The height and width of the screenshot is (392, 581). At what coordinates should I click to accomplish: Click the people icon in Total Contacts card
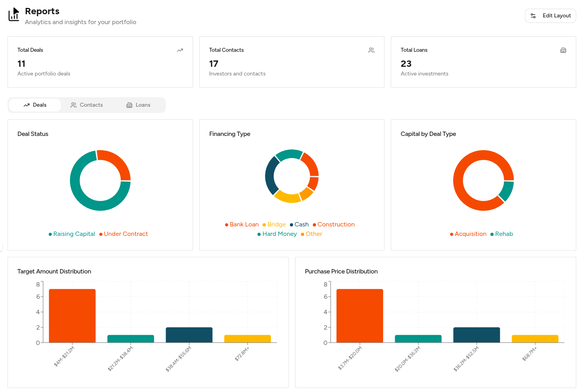pos(371,50)
